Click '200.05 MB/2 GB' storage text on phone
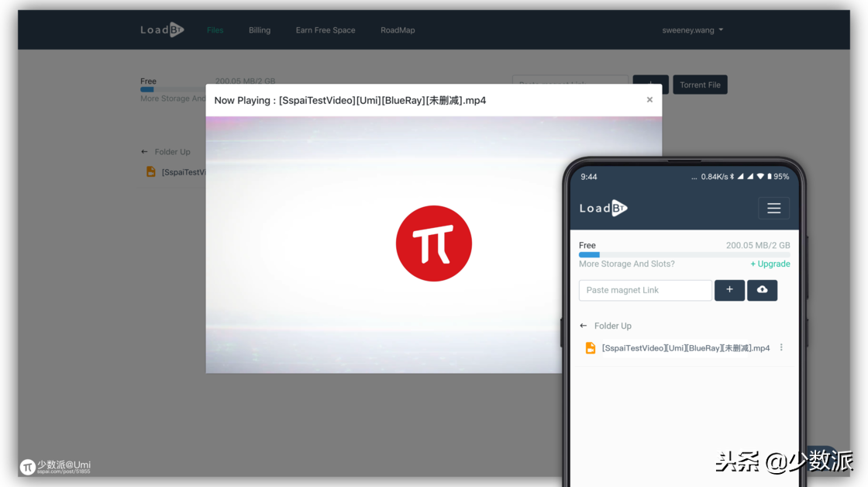Screen dimensions: 868x487 point(758,246)
